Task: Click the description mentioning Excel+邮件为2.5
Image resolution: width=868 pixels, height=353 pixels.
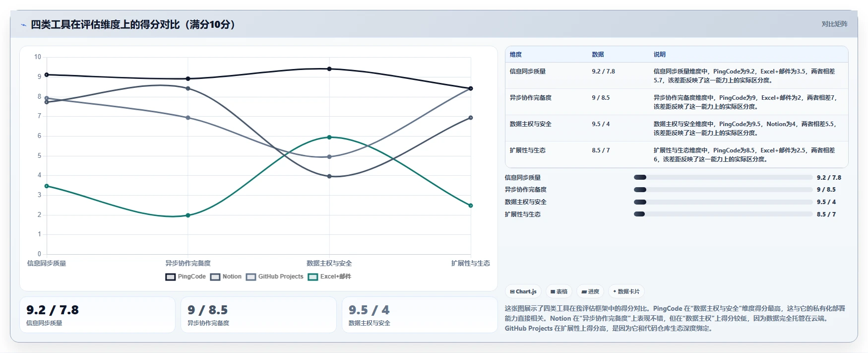Action: (x=744, y=155)
